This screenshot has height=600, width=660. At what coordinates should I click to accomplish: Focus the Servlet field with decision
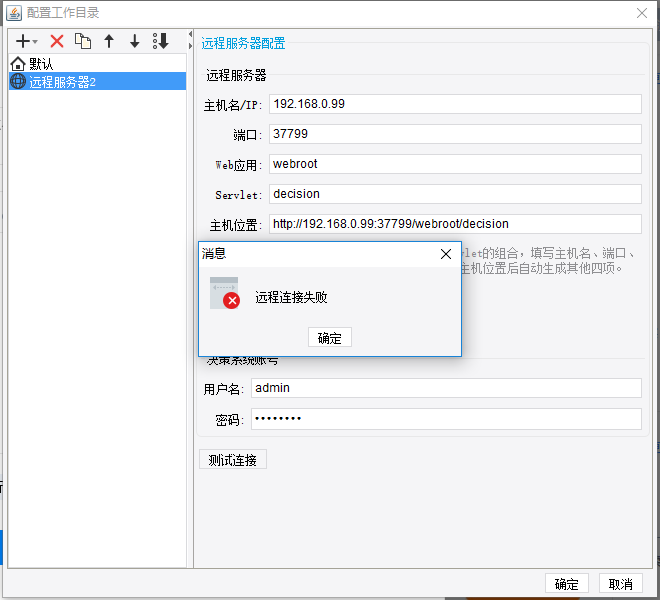pyautogui.click(x=455, y=194)
